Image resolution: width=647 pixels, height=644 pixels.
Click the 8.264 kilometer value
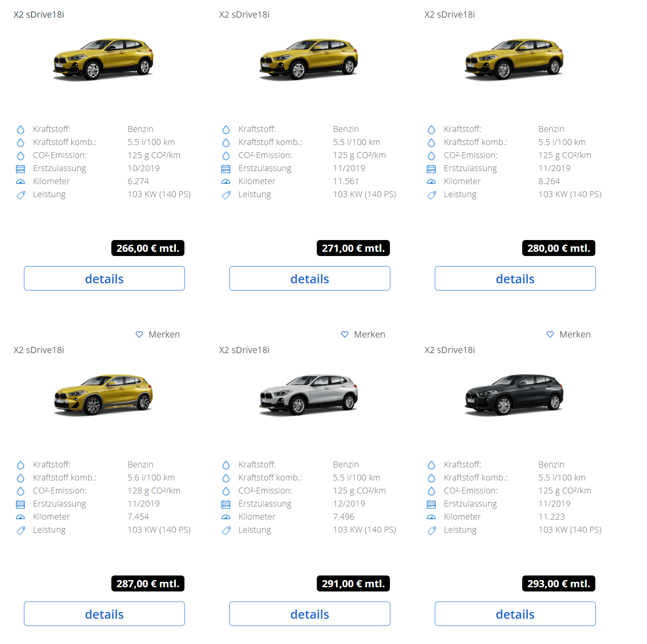click(x=549, y=181)
